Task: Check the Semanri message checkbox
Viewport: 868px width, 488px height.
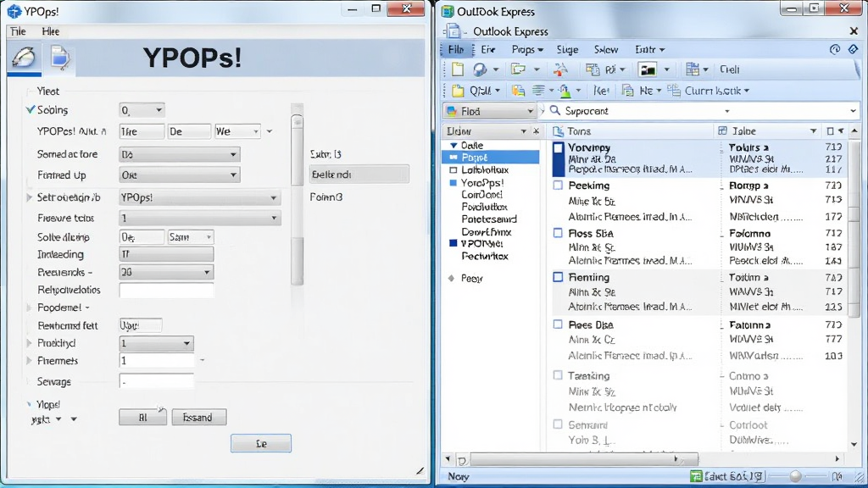Action: click(x=558, y=424)
